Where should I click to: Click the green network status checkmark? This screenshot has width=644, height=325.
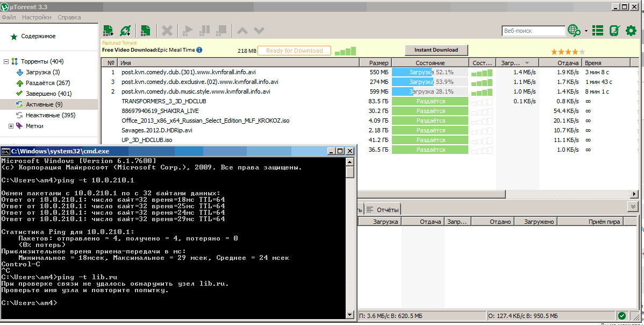click(622, 316)
